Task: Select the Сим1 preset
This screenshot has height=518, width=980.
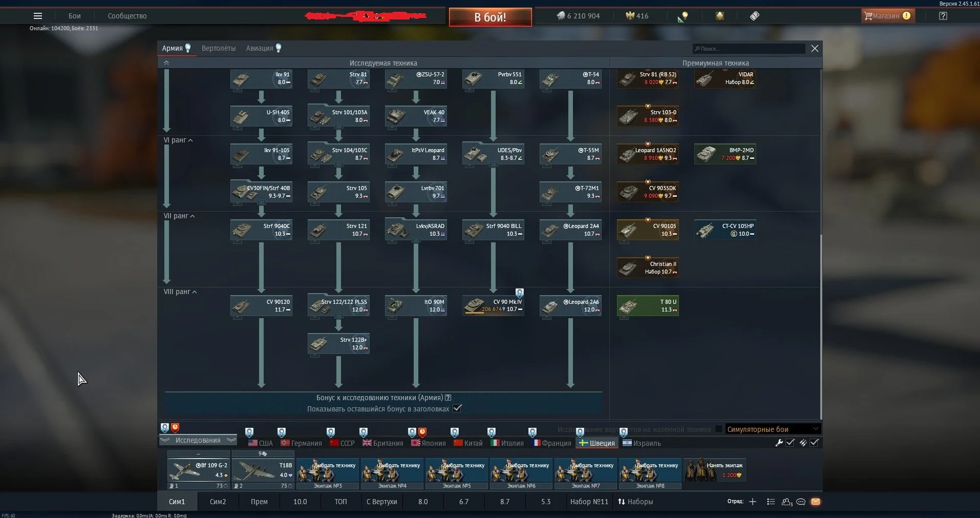Action: click(x=177, y=502)
